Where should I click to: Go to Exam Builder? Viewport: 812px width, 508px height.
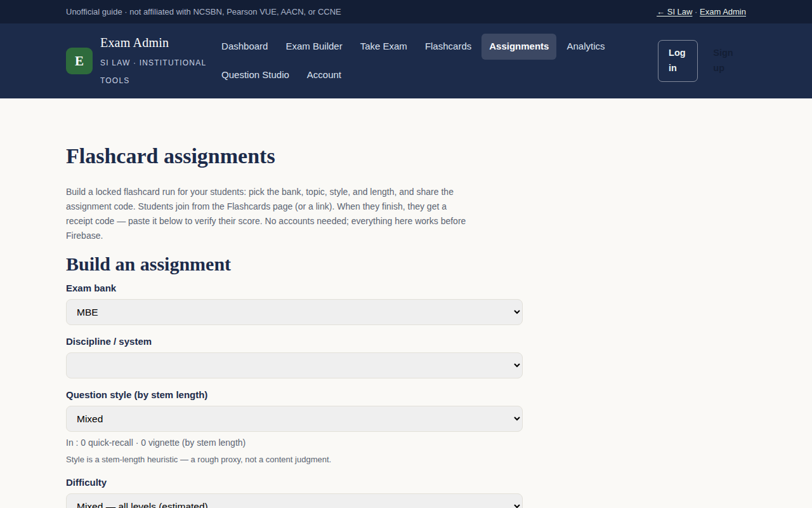(x=314, y=46)
